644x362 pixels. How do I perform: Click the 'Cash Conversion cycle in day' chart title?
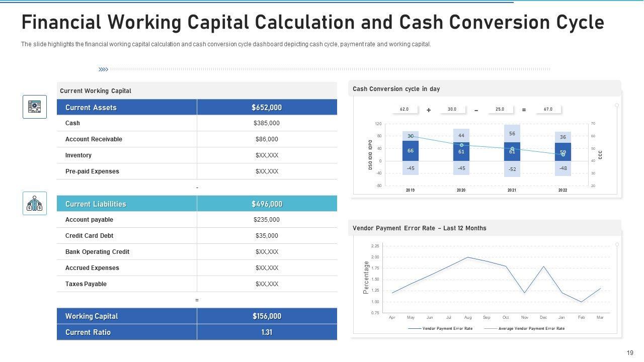[396, 89]
